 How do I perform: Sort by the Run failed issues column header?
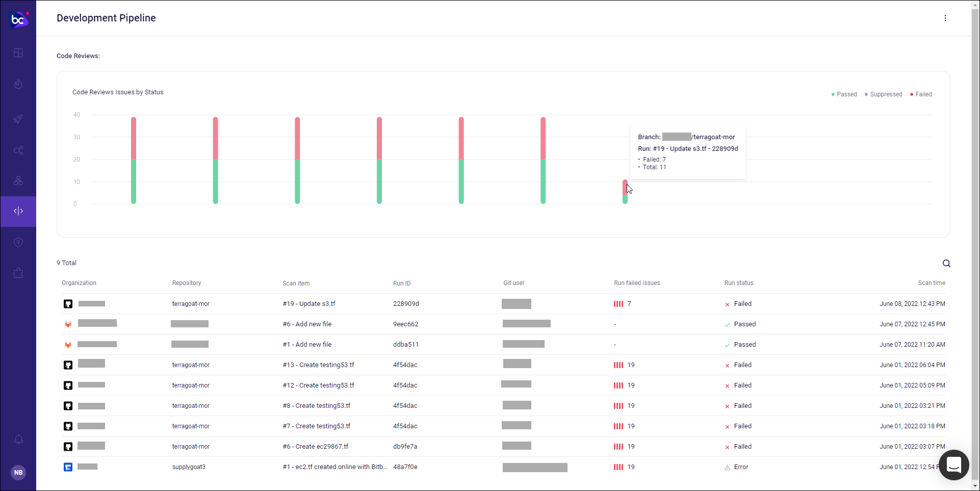click(x=637, y=283)
